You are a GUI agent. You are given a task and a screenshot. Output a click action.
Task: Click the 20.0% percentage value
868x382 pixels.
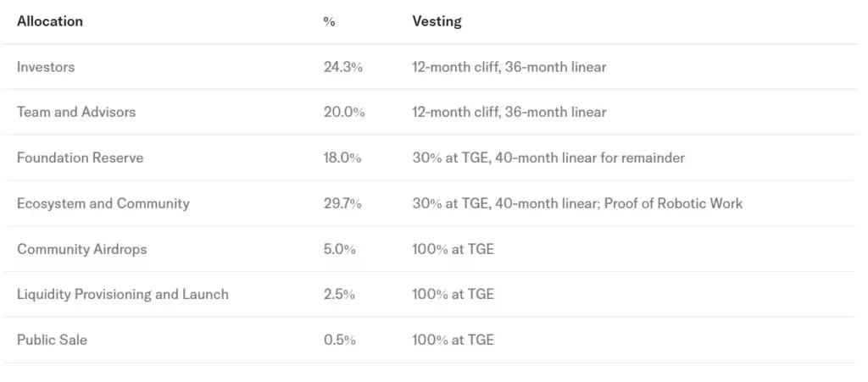click(x=343, y=112)
